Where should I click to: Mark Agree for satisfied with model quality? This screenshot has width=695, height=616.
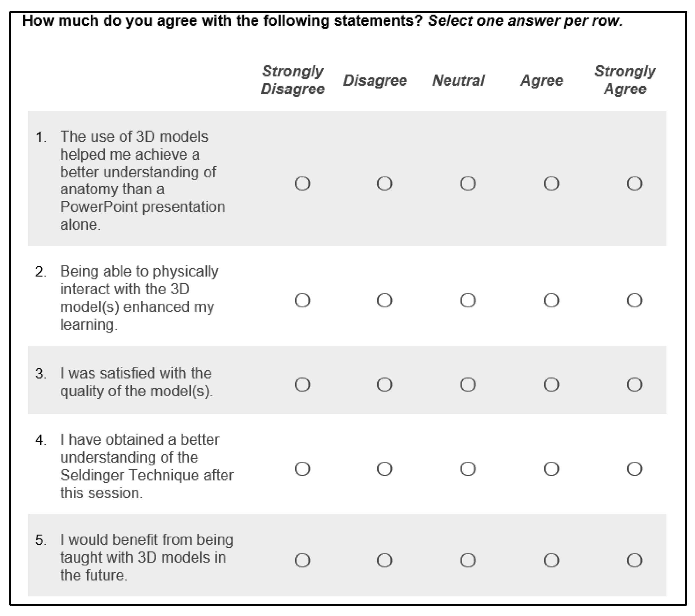551,385
